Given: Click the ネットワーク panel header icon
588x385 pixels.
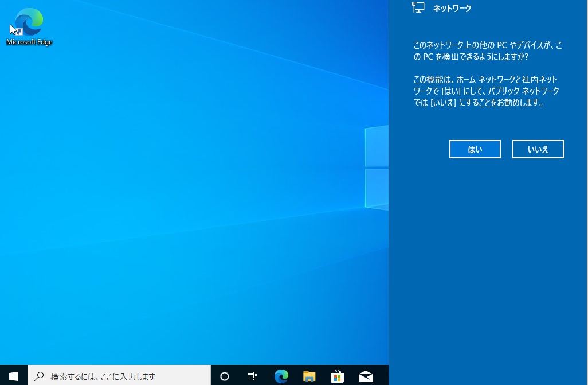Looking at the screenshot, I should tap(418, 7).
